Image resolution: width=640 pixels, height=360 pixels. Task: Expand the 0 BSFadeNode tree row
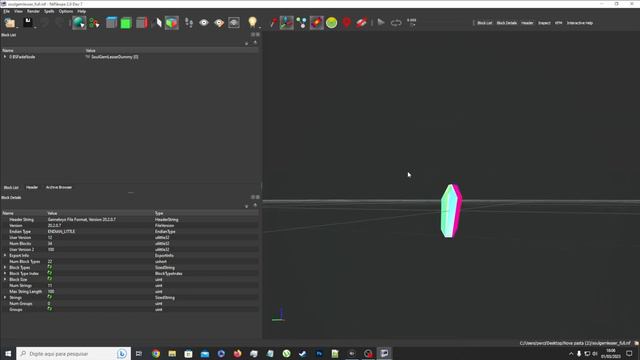coord(5,57)
